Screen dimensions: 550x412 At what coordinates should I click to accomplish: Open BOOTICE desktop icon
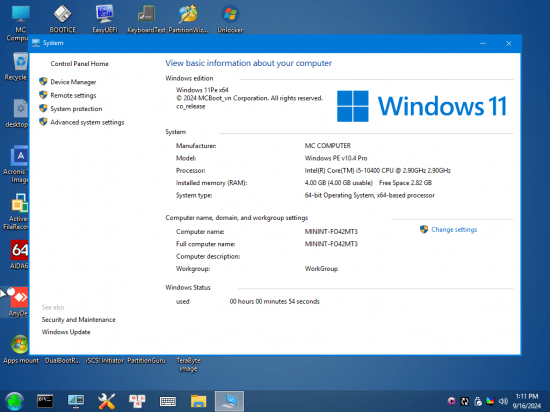coord(62,19)
